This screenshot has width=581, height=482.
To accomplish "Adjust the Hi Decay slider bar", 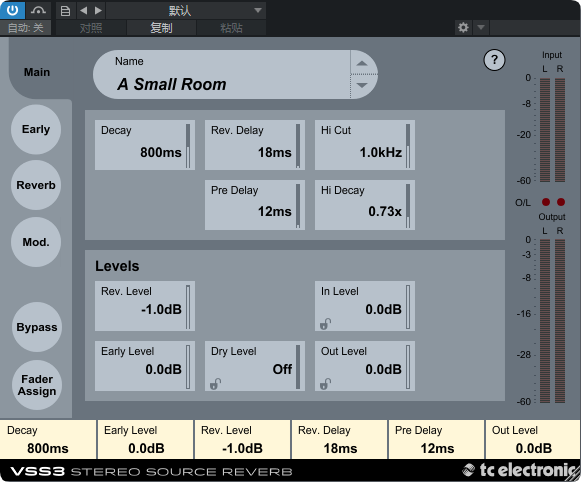I will 408,206.
